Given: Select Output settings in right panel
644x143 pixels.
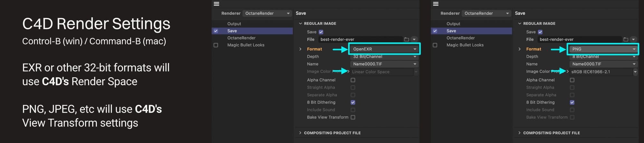Looking at the screenshot, I should coord(453,24).
